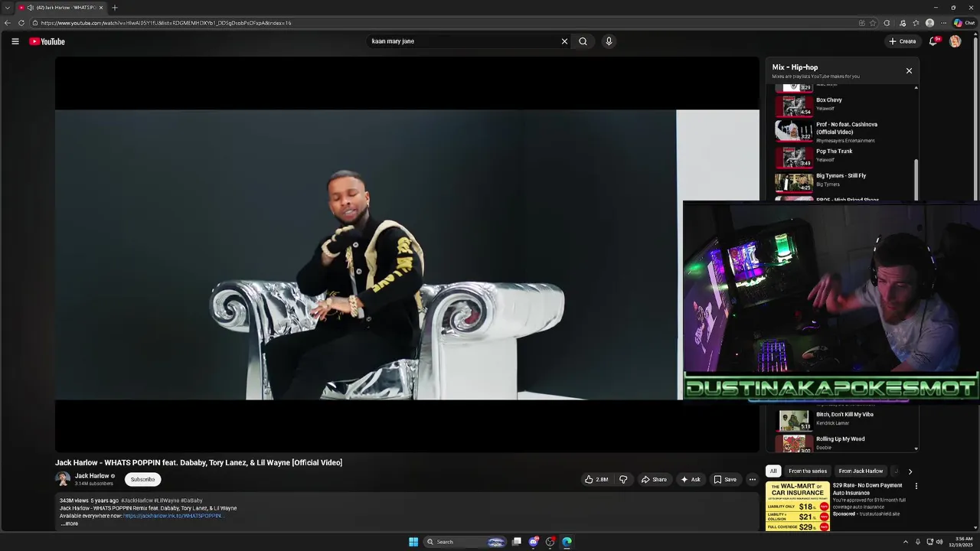Go to YouTube home via logo
The width and height of the screenshot is (980, 551).
(47, 41)
